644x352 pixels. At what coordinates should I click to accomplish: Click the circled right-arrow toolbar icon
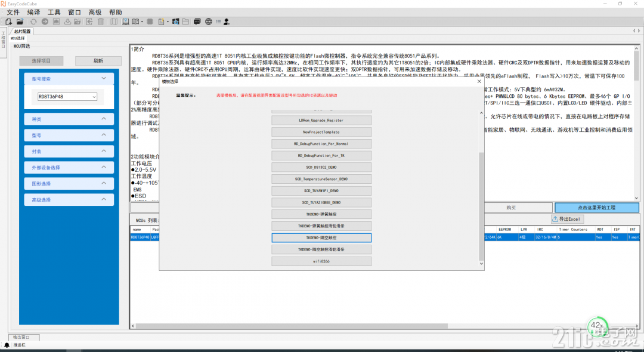tap(45, 21)
